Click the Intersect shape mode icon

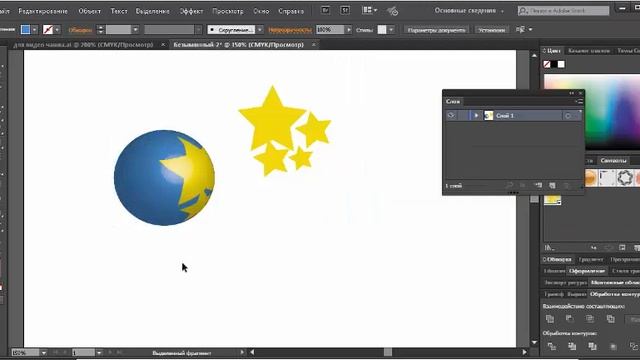pos(590,319)
